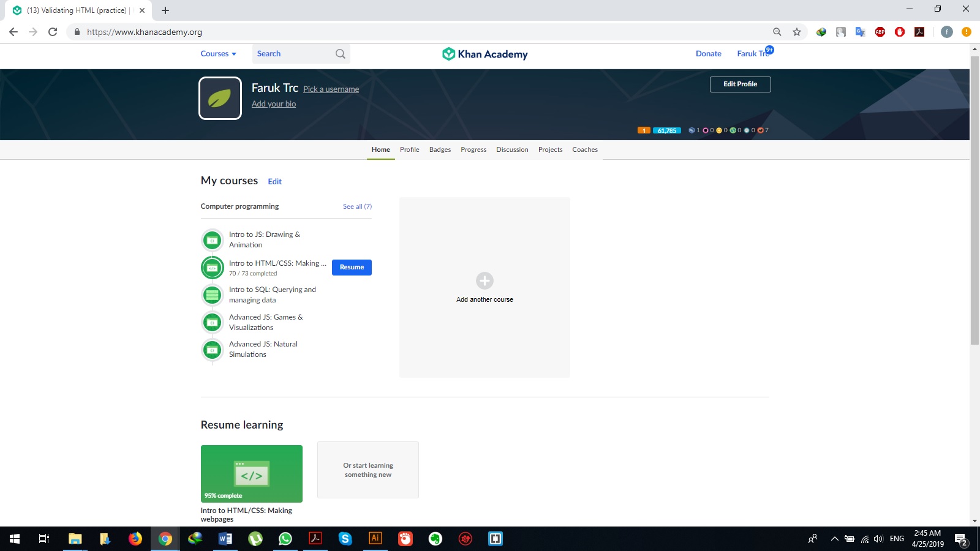
Task: Click the Advanced JS Natural Simulations icon
Action: pyautogui.click(x=212, y=350)
